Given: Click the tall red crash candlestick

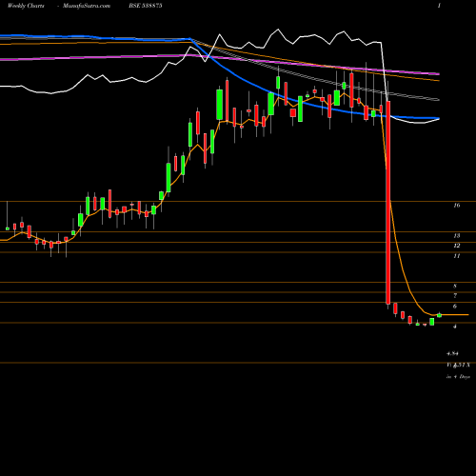Looking at the screenshot, I should (387, 203).
